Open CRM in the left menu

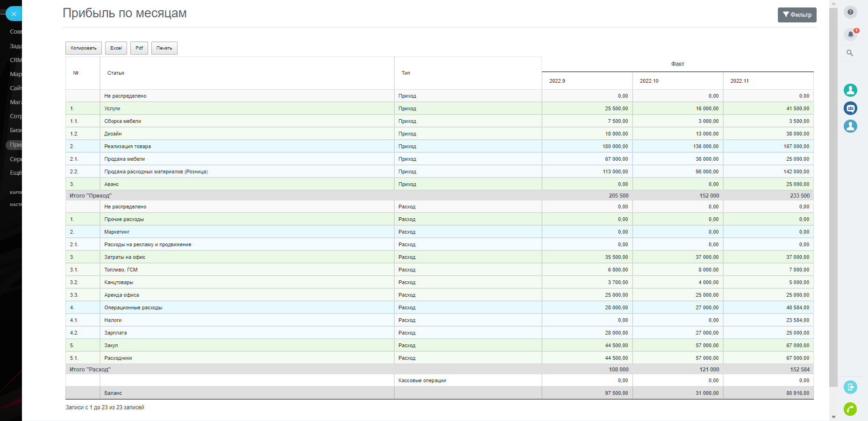16,60
